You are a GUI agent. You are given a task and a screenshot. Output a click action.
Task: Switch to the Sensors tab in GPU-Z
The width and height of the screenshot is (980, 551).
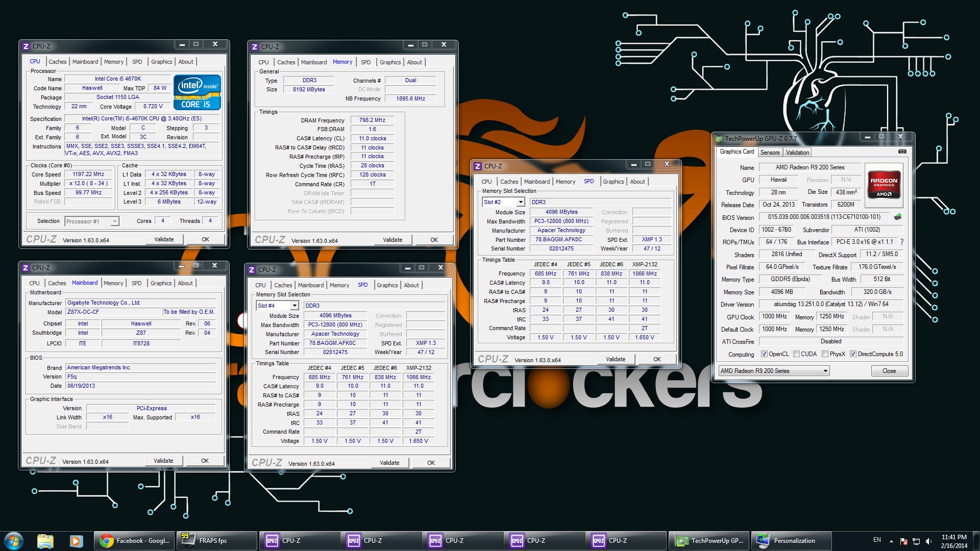[x=770, y=152]
